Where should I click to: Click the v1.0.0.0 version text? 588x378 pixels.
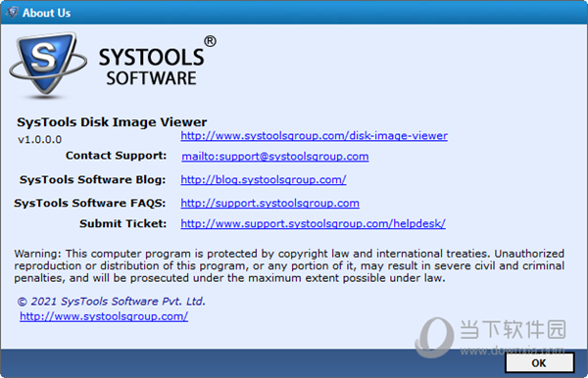40,140
